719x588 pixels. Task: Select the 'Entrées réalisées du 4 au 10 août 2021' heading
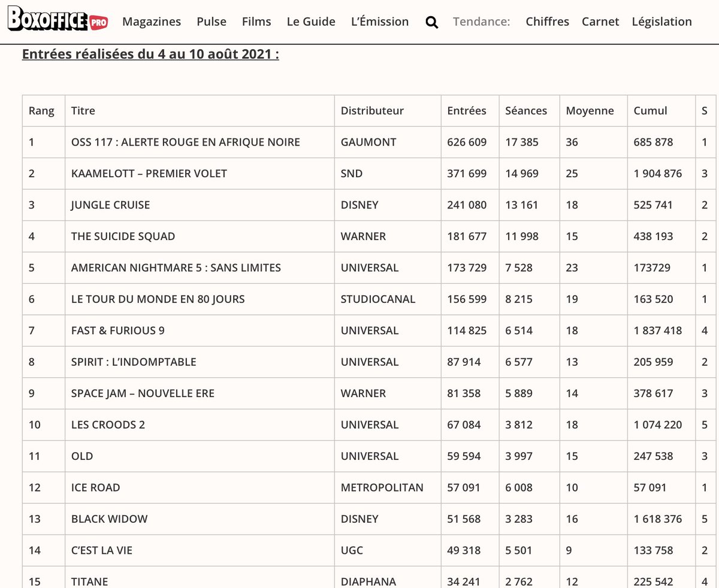pos(150,54)
